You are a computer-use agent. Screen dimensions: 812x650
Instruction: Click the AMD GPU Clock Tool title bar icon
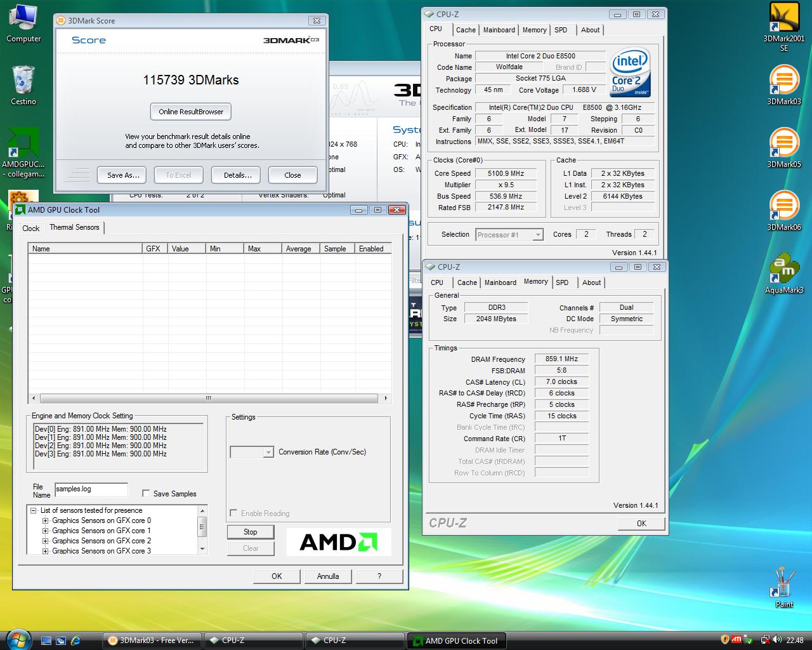(x=20, y=210)
